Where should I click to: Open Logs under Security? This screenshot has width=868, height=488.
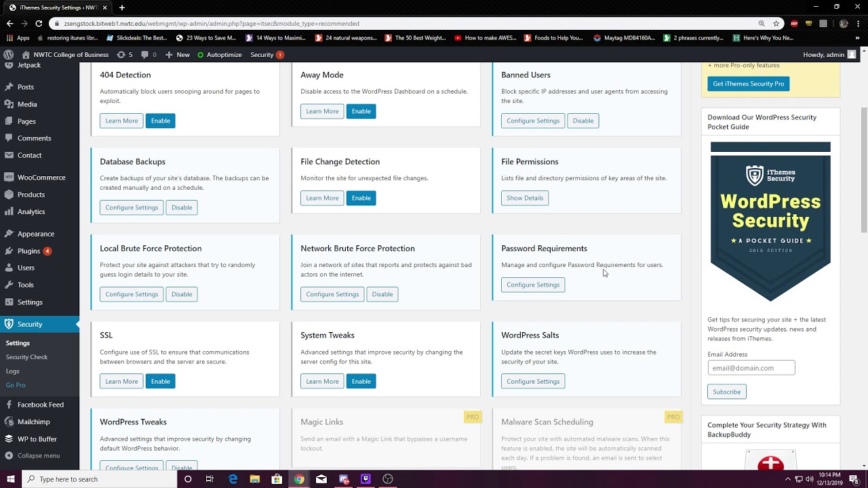click(12, 371)
